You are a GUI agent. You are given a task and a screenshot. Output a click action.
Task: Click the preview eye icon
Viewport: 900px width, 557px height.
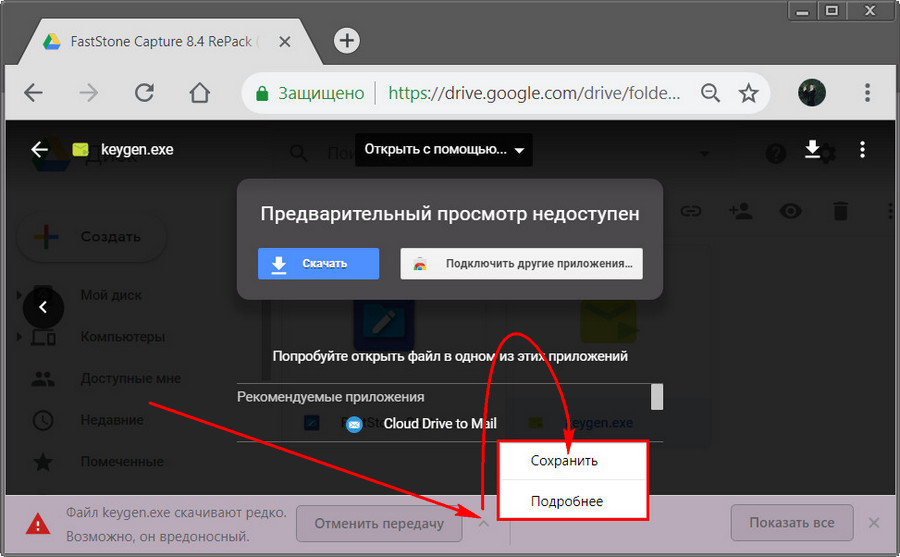790,211
